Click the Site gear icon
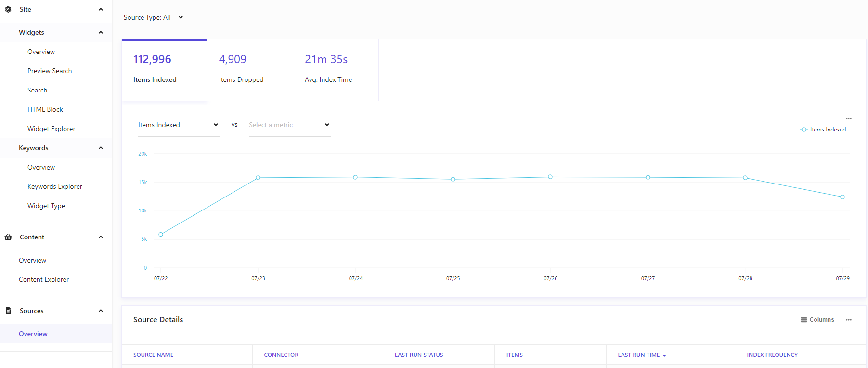Viewport: 868px width, 368px height. tap(8, 9)
